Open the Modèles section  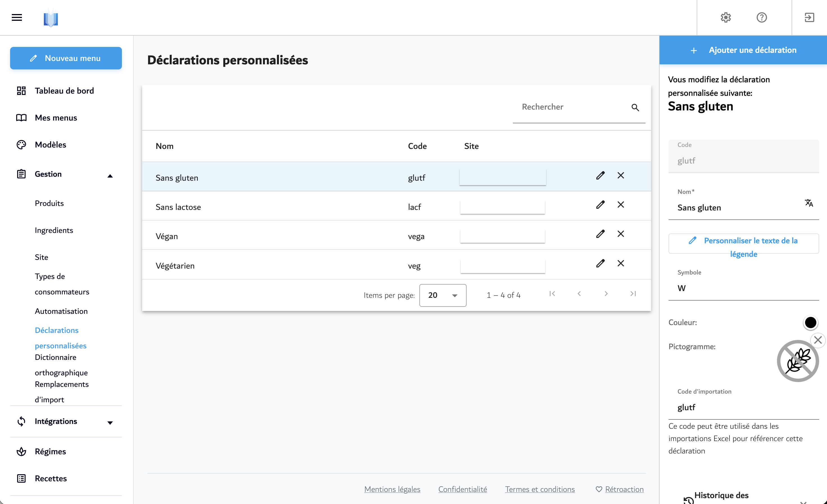50,145
